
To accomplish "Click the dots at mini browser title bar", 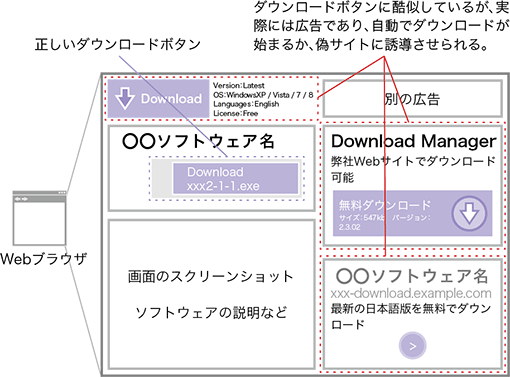I will click(62, 193).
